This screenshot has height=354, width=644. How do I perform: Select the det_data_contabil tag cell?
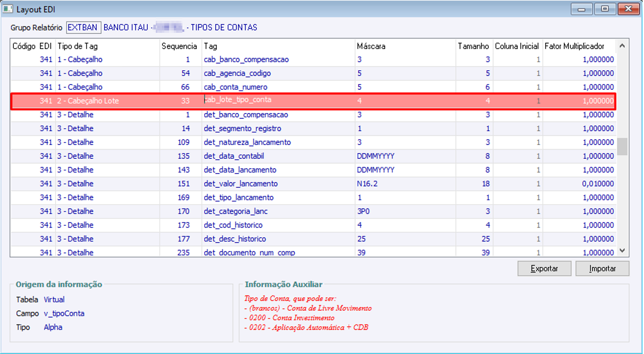tap(278, 156)
